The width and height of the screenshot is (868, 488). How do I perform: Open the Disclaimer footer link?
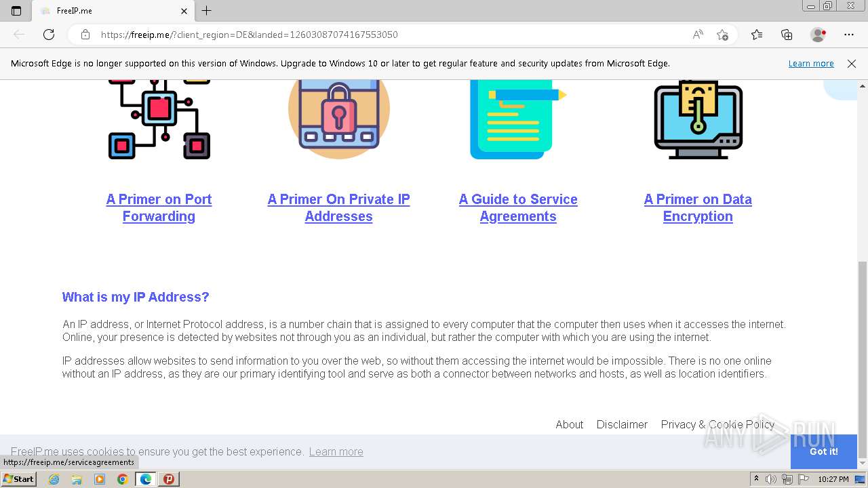pyautogui.click(x=622, y=424)
